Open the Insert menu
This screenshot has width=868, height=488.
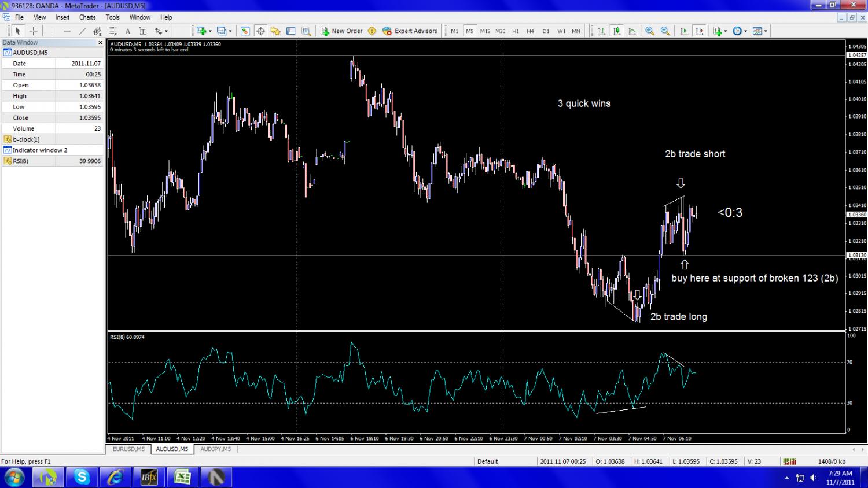[62, 17]
